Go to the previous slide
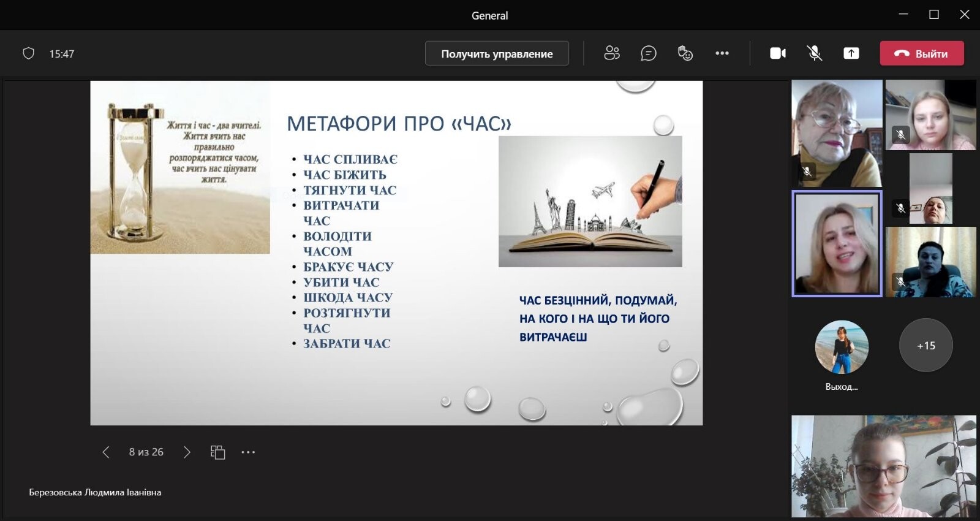The height and width of the screenshot is (521, 980). pos(106,452)
